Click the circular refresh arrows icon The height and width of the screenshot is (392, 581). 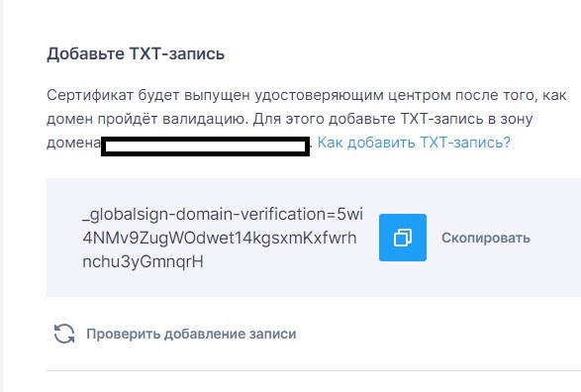coord(64,334)
